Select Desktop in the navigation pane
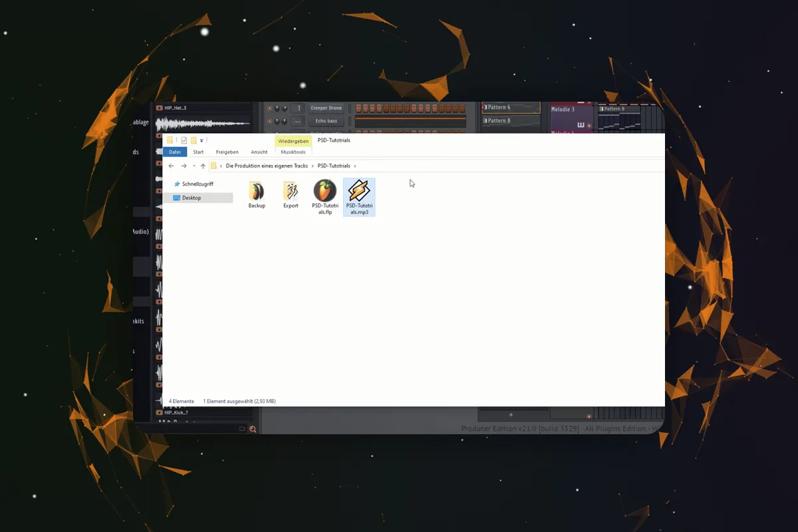Viewport: 798px width, 532px height. 198,198
